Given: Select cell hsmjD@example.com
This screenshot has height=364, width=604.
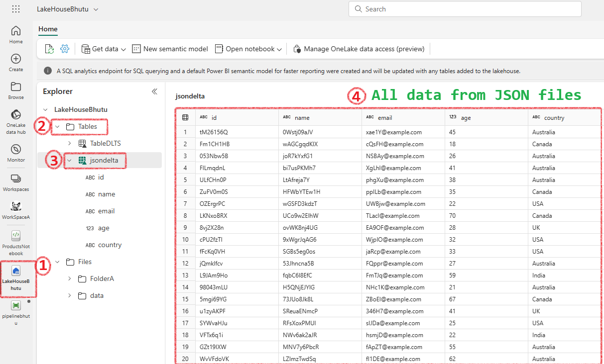Looking at the screenshot, I should point(403,335).
